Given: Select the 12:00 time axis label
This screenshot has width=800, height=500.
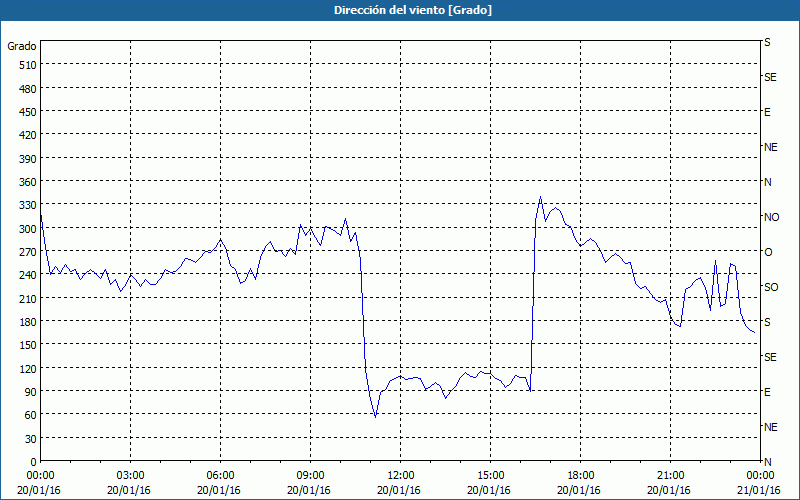Looking at the screenshot, I should coord(401,476).
